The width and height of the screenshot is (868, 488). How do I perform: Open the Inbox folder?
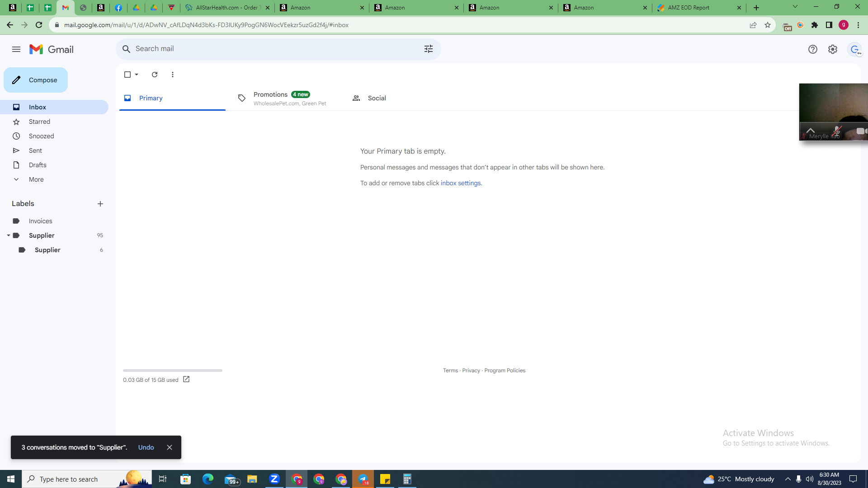click(54, 107)
